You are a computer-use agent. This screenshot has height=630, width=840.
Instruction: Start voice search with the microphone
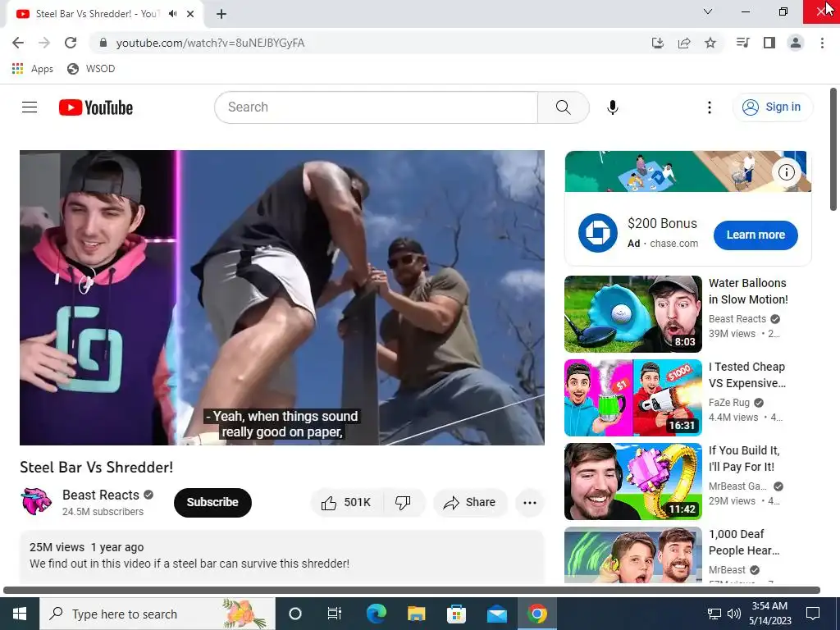click(612, 107)
